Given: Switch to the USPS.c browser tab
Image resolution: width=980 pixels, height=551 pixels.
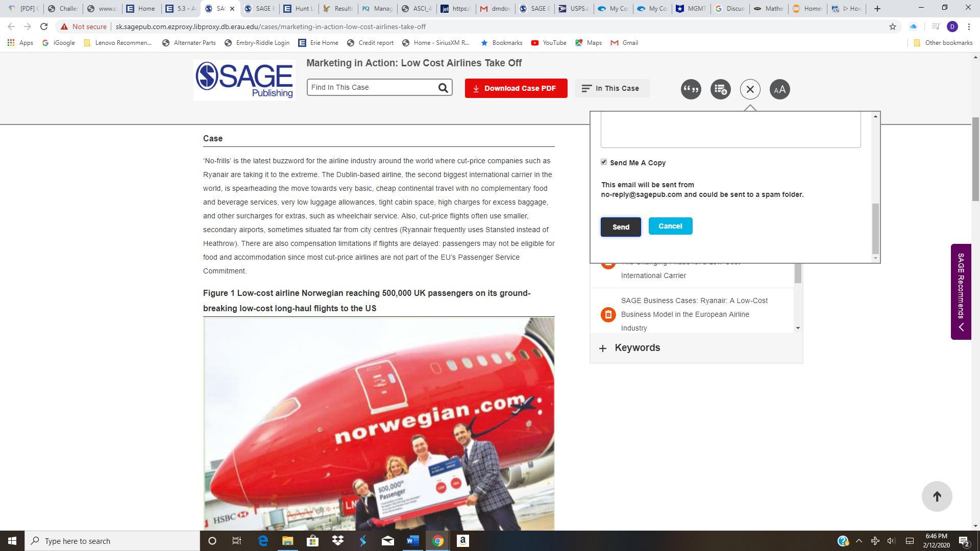Looking at the screenshot, I should tap(574, 8).
